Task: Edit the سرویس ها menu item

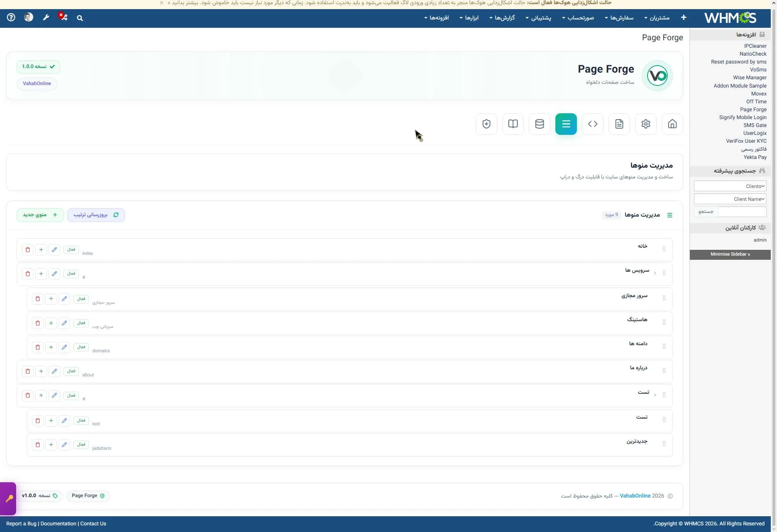Action: click(x=54, y=274)
